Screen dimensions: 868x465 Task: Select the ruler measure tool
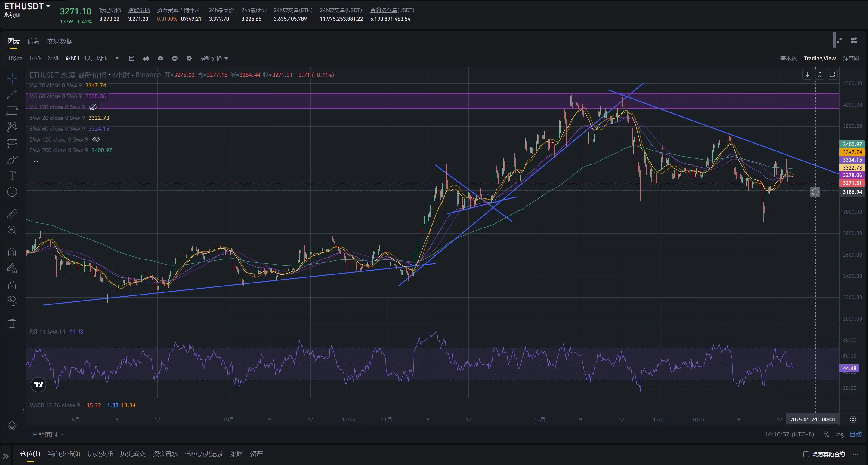coord(12,214)
